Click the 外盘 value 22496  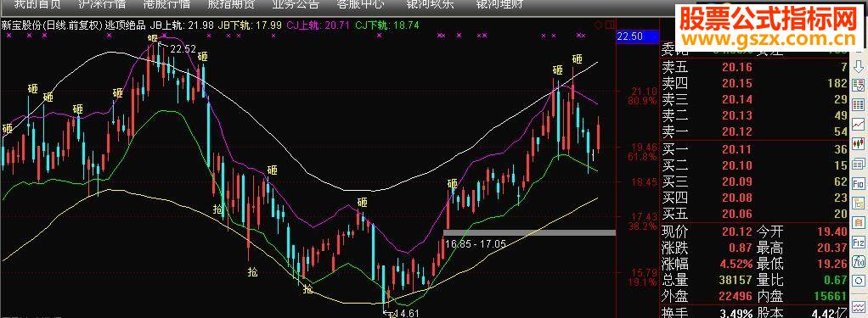click(735, 296)
